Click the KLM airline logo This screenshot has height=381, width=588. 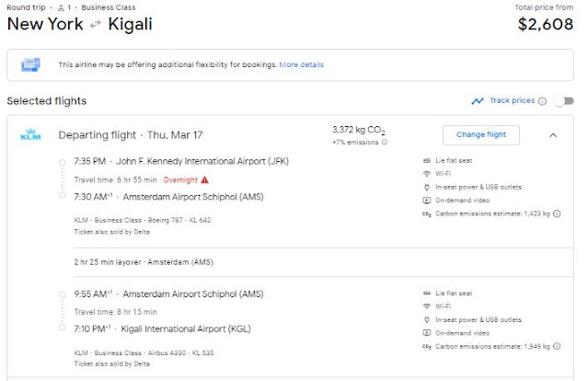pos(26,135)
